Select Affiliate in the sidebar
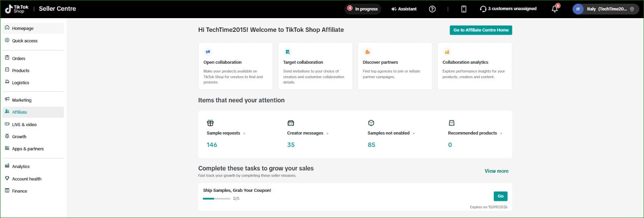The height and width of the screenshot is (218, 644). click(x=33, y=112)
